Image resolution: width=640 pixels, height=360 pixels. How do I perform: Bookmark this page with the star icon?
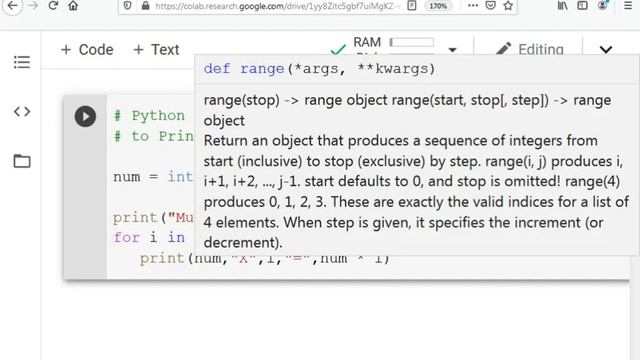(x=508, y=6)
